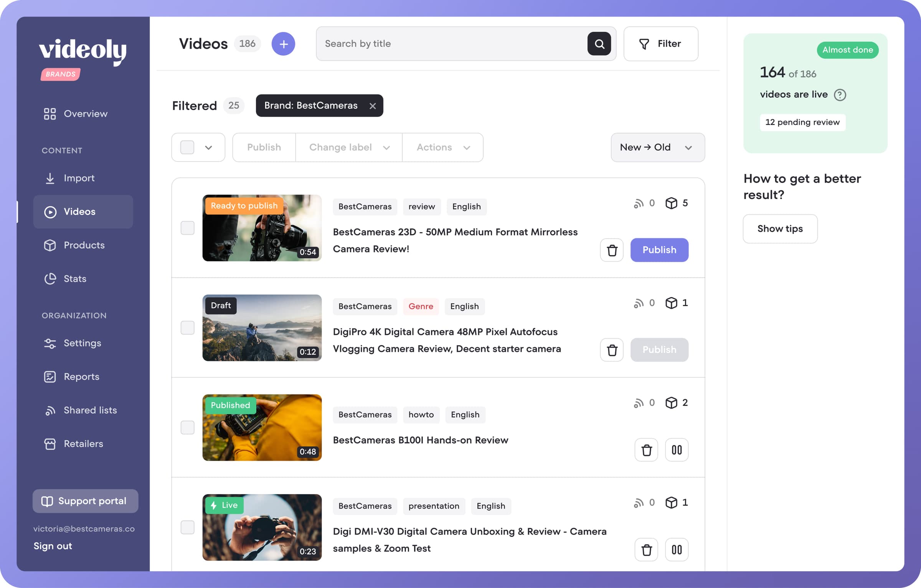Open the Draft video thumbnail
The image size is (921, 588).
click(262, 328)
